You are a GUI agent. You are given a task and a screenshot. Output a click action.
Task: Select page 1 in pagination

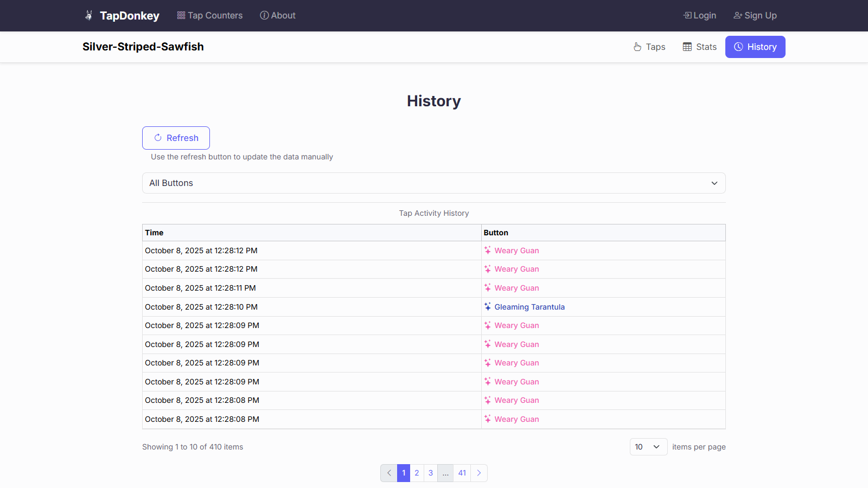point(404,473)
